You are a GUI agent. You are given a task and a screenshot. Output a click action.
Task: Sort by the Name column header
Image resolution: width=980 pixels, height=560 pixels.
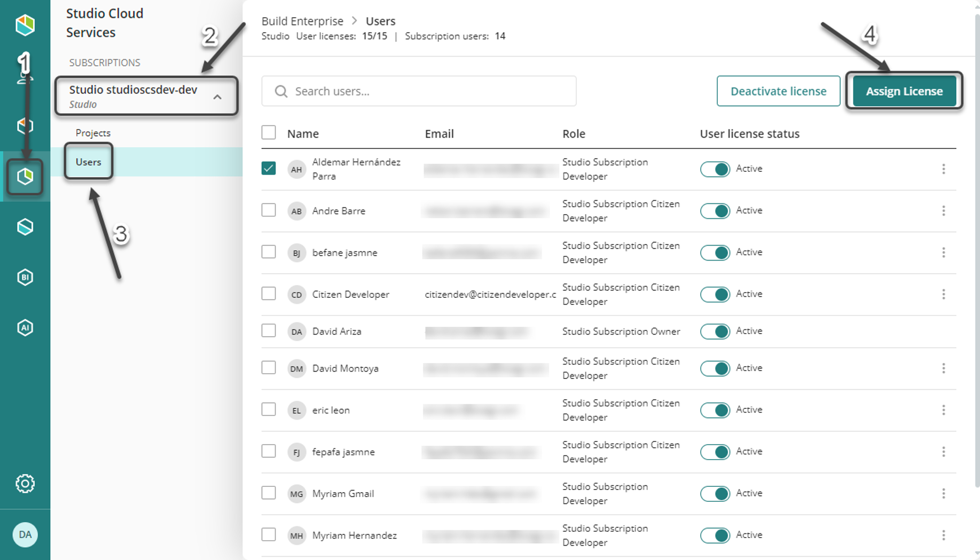(303, 133)
